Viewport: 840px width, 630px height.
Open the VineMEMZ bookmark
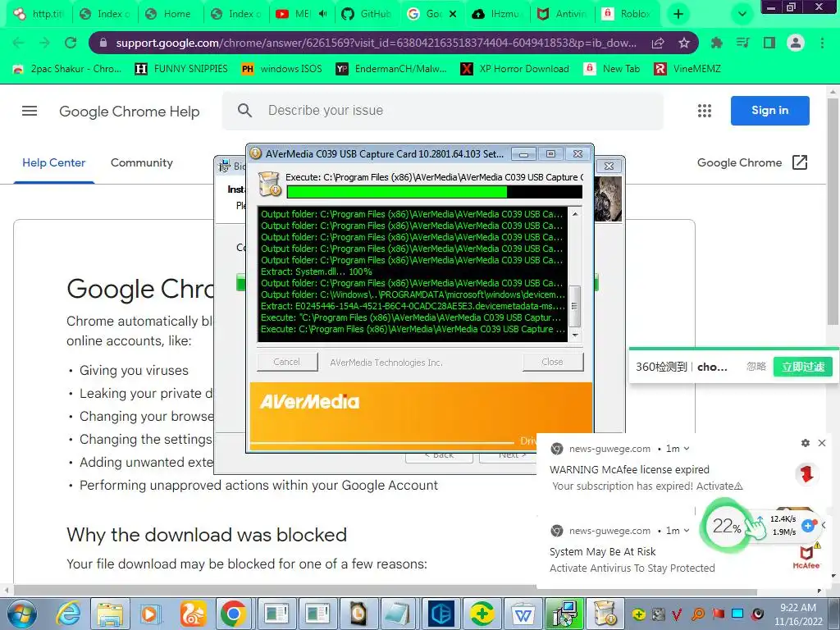click(x=687, y=69)
